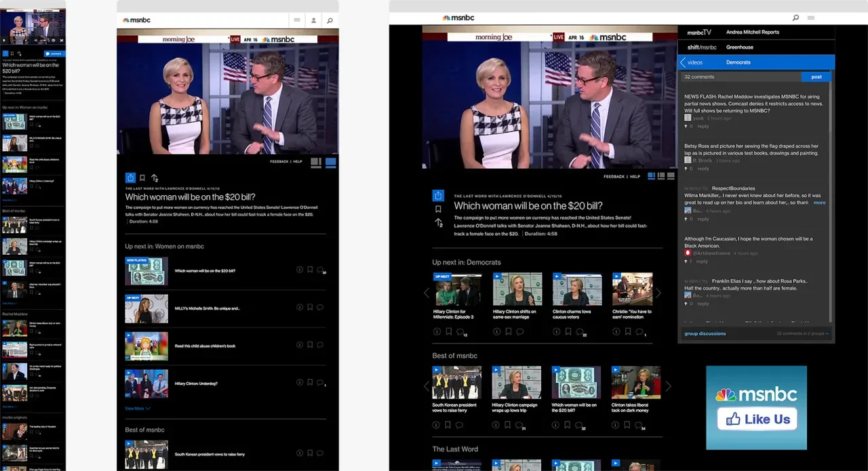The width and height of the screenshot is (868, 471).
Task: Switch to the solid layout view toggle near FEEDBACK
Action: 330,163
